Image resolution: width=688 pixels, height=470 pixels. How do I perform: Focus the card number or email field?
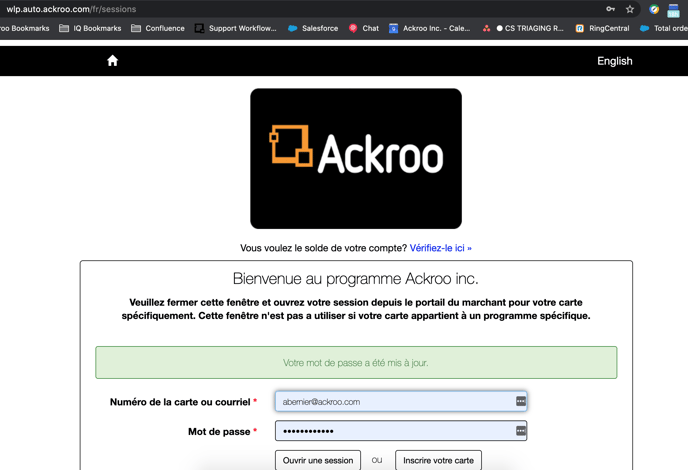click(x=395, y=401)
